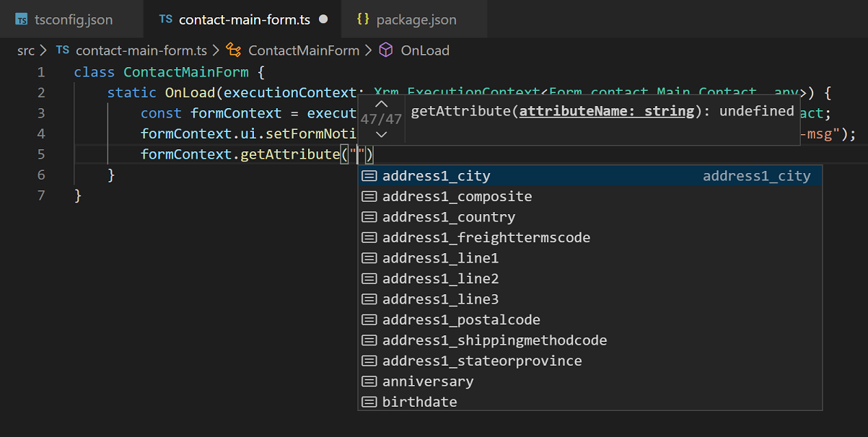Click the class symbol icon in breadcrumbs
Viewport: 868px width, 437px height.
point(233,50)
